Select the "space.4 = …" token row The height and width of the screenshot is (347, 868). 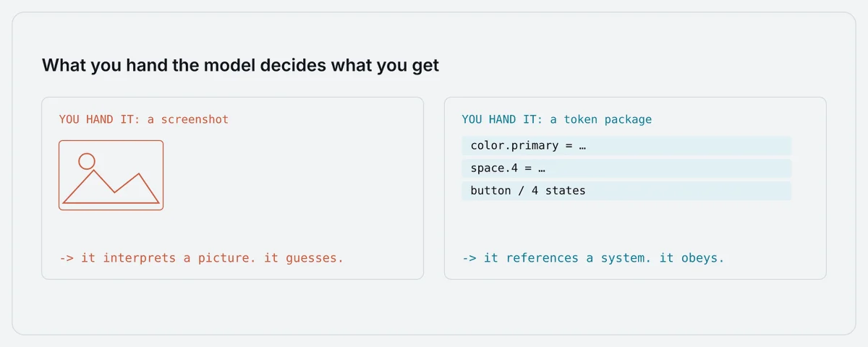pos(626,168)
